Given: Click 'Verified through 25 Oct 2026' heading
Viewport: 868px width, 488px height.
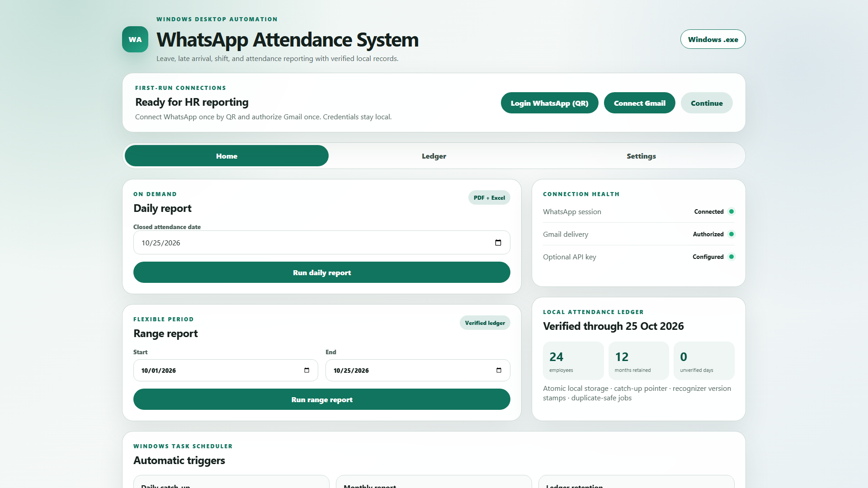Looking at the screenshot, I should (x=613, y=326).
